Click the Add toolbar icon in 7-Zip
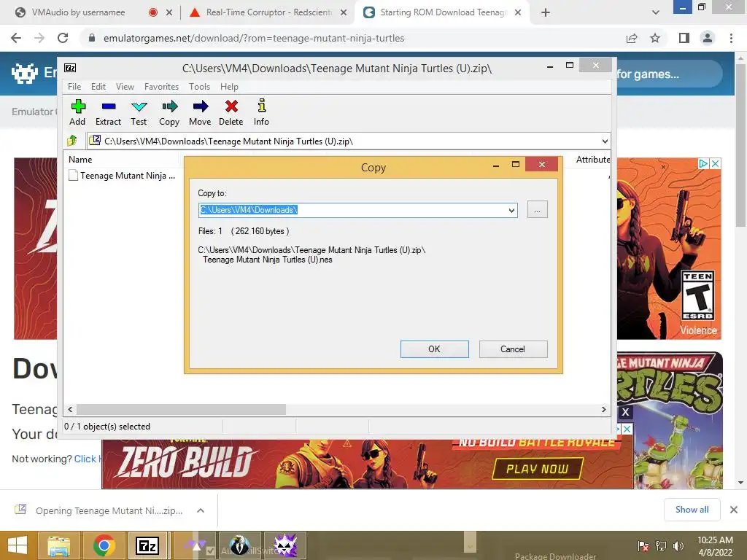747x560 pixels. [x=77, y=112]
